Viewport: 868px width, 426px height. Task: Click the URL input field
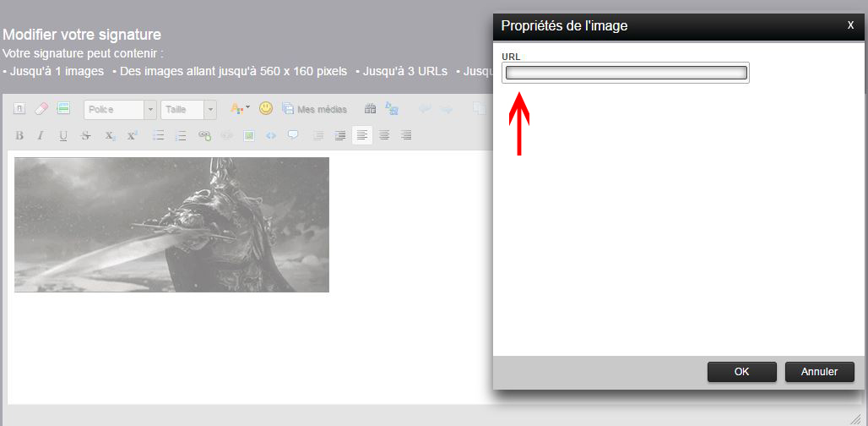coord(626,73)
